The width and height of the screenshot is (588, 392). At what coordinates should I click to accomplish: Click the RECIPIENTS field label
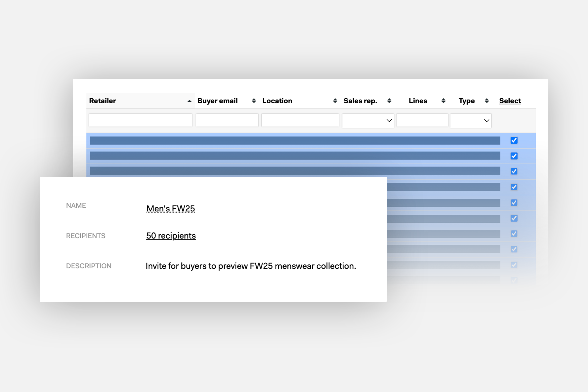(x=86, y=236)
